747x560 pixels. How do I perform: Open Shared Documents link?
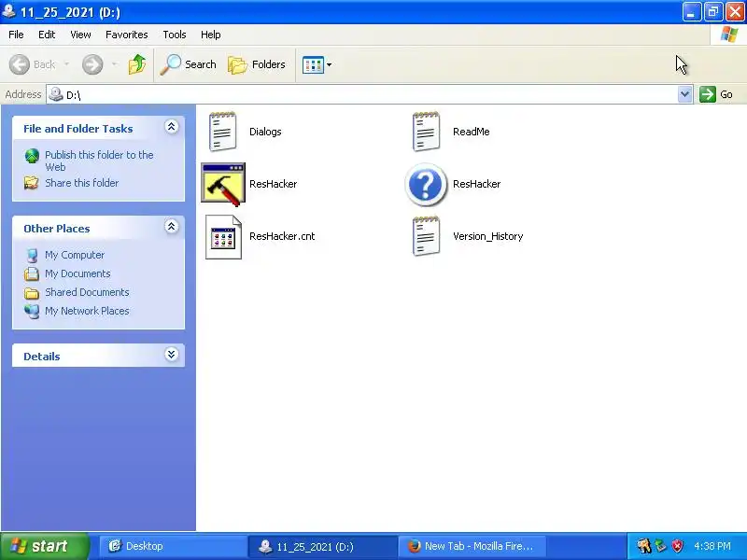87,292
